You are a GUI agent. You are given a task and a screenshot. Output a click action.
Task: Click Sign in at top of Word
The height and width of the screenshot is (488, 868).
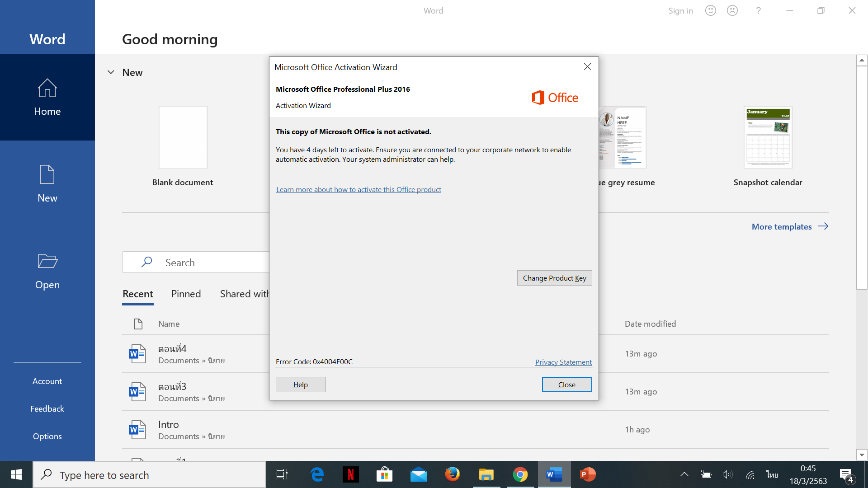pyautogui.click(x=680, y=10)
